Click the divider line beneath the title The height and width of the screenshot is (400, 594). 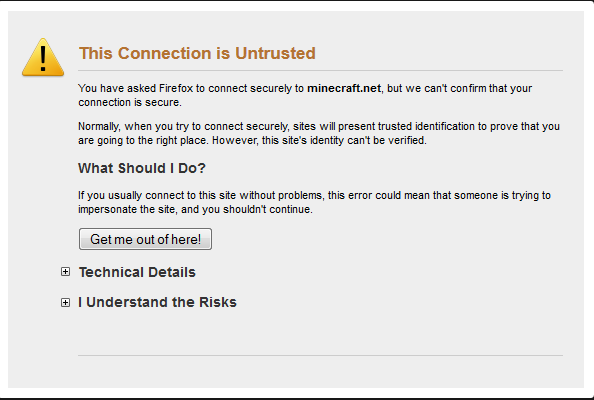click(320, 70)
